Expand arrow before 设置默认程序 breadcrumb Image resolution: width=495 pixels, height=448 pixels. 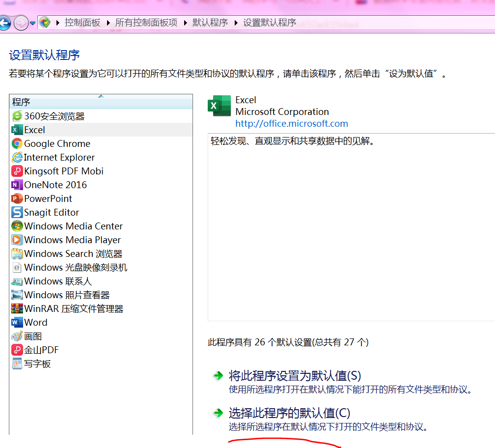(x=236, y=23)
